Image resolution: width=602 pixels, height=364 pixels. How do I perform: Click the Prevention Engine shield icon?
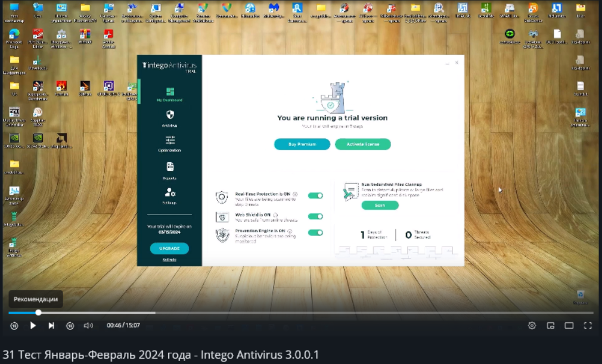point(222,235)
